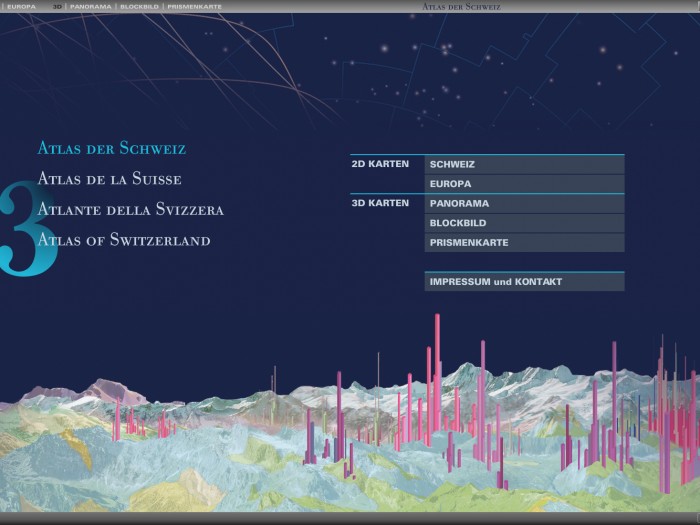This screenshot has height=525, width=700.
Task: Select PANORAMA in the top navigation bar
Action: point(91,7)
